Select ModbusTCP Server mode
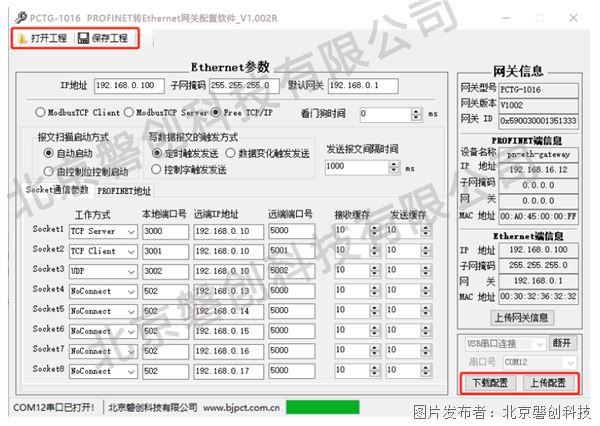This screenshot has height=426, width=600. [x=166, y=113]
